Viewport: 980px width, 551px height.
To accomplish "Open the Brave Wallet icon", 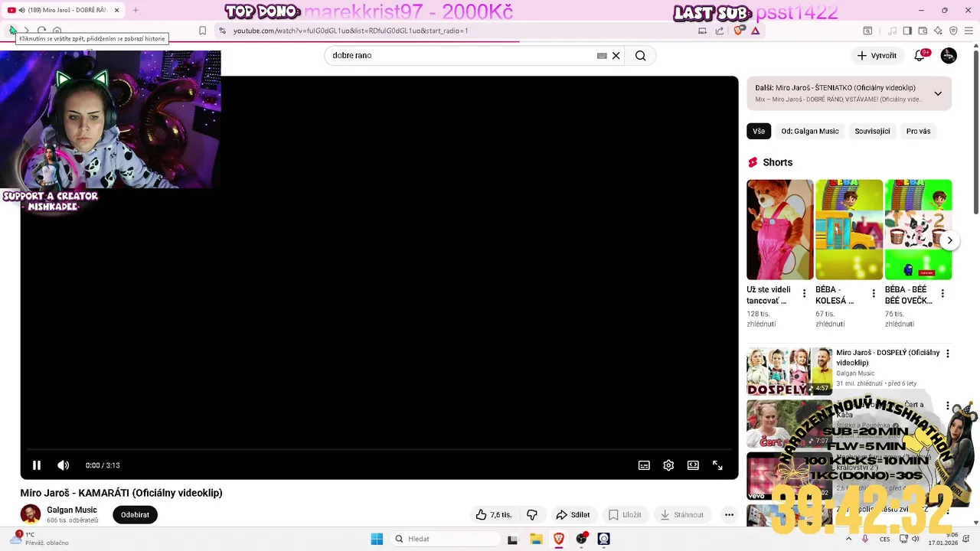I will [923, 31].
